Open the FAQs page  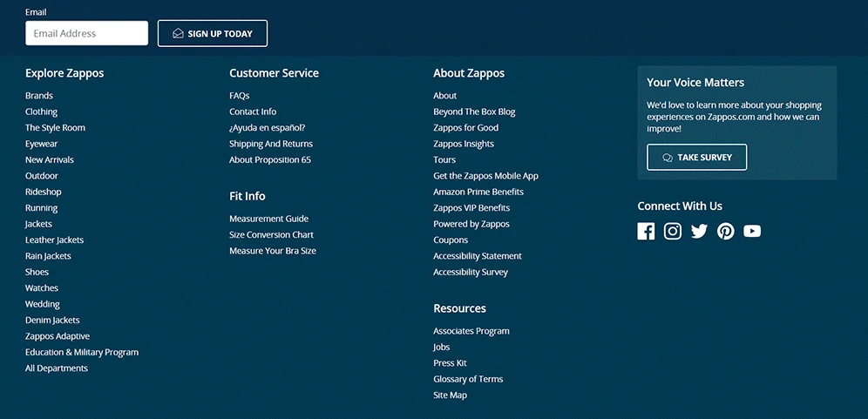pyautogui.click(x=240, y=96)
